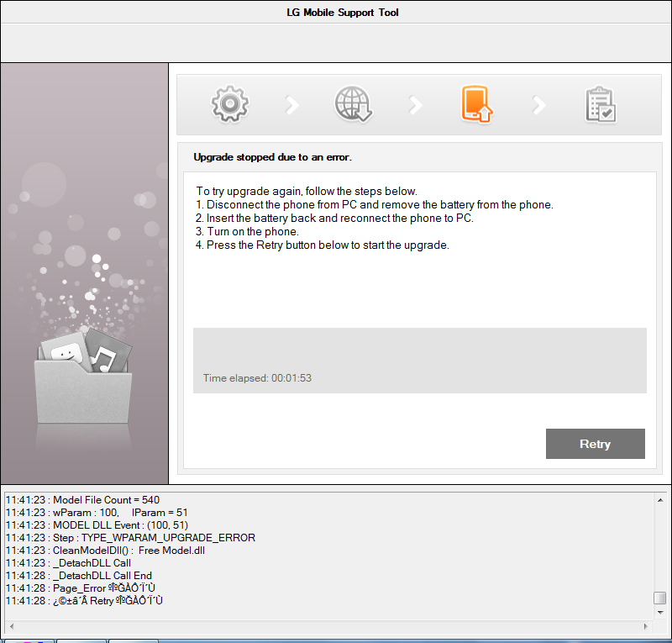Click log line starting with 'Page_Error'
Screen dimensions: 672x643
pos(81,588)
